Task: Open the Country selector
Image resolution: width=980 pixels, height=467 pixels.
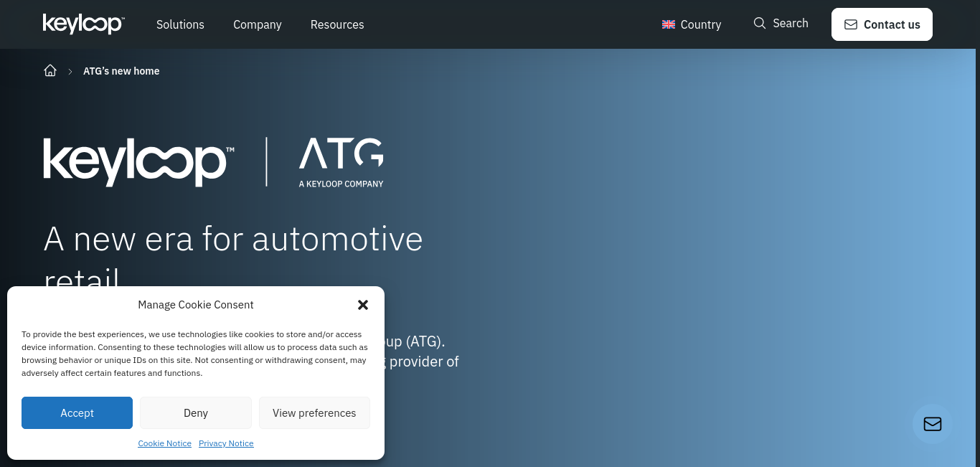Action: tap(692, 24)
